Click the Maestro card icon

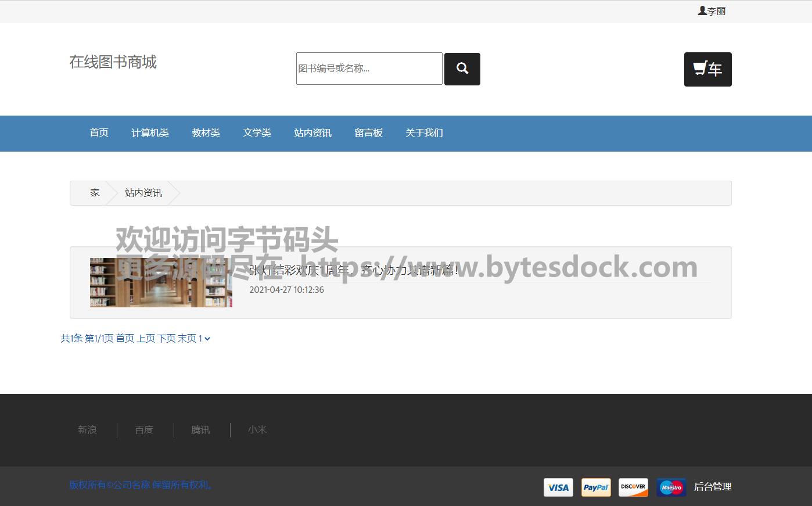(x=671, y=487)
